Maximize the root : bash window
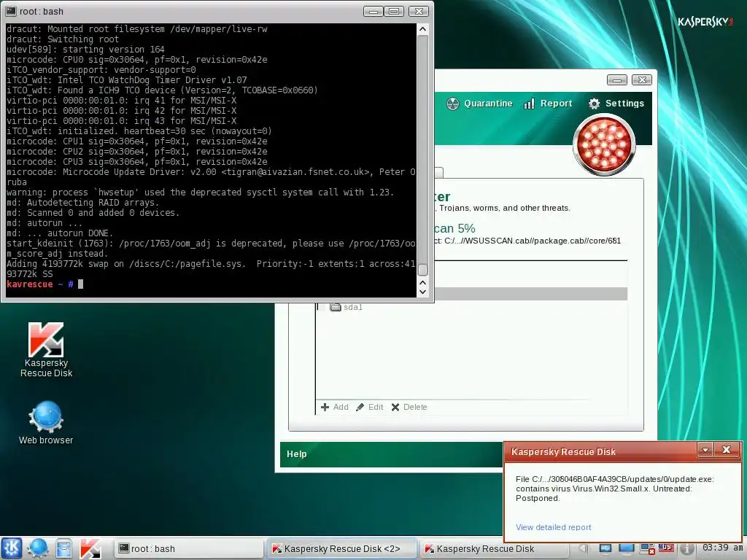The width and height of the screenshot is (747, 560). (394, 11)
